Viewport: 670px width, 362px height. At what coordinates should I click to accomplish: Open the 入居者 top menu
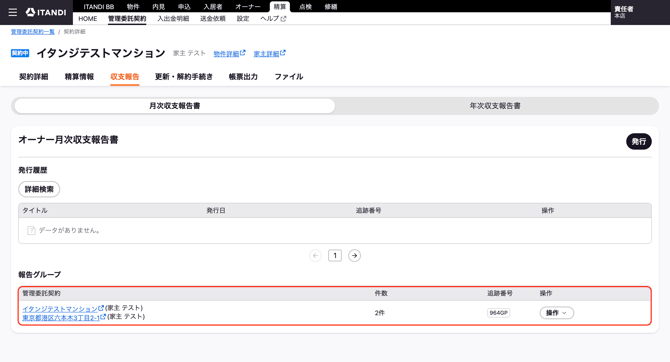point(213,6)
